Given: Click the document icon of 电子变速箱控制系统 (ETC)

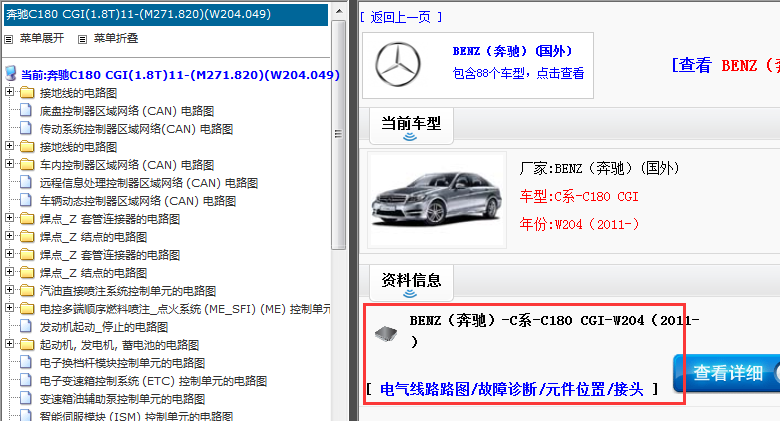Looking at the screenshot, I should tap(25, 381).
